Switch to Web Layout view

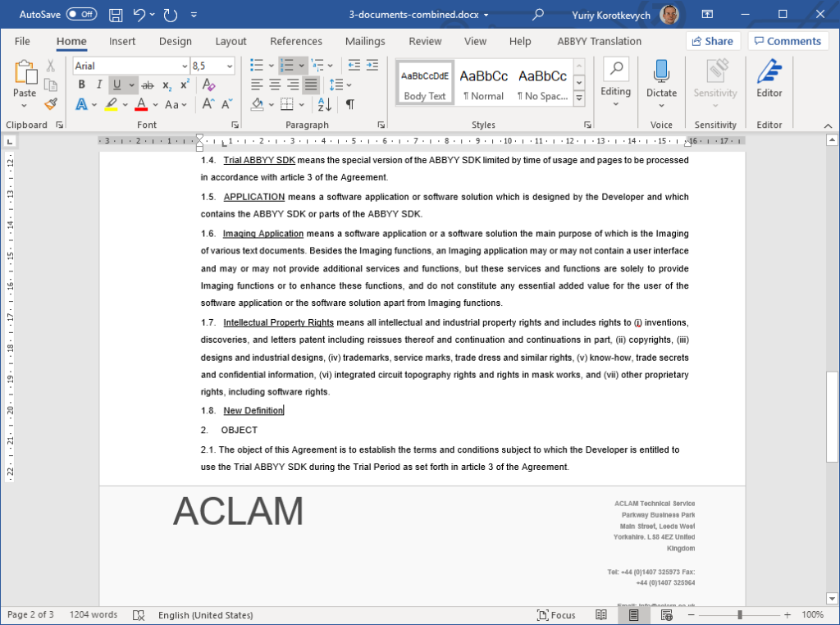pyautogui.click(x=666, y=615)
